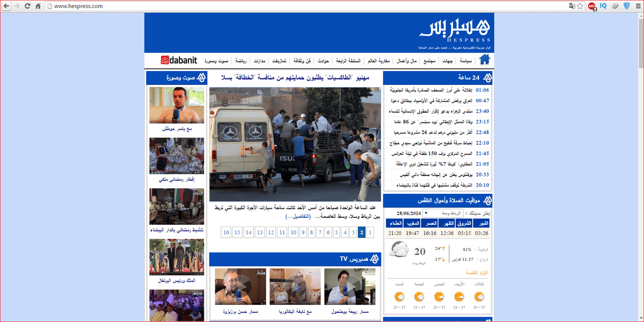Image resolution: width=644 pixels, height=322 pixels.
Task: Play TV video مسار حسن برزيزوة
Action: 240,287
